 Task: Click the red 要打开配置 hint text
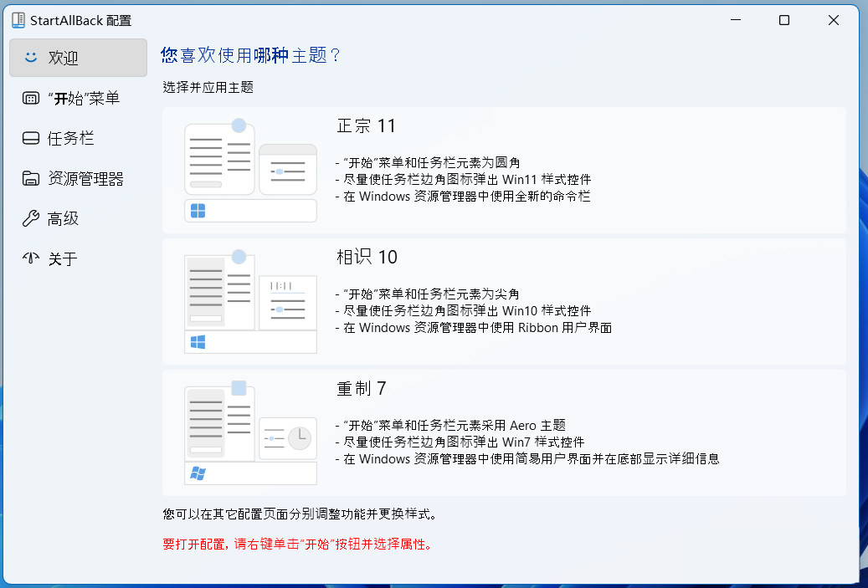click(298, 544)
